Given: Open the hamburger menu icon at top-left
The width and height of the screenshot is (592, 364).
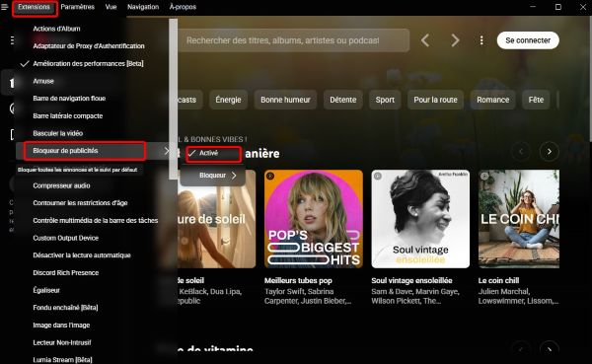Looking at the screenshot, I should coord(5,7).
